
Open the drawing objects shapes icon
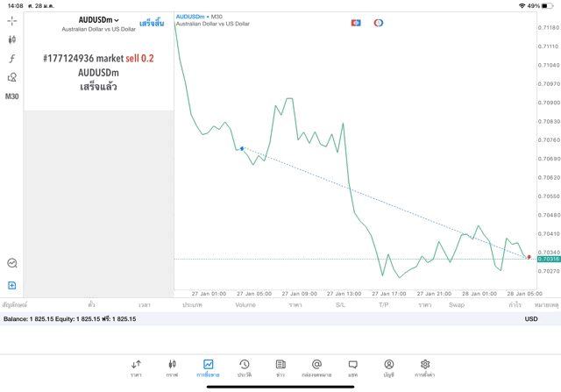(x=12, y=77)
